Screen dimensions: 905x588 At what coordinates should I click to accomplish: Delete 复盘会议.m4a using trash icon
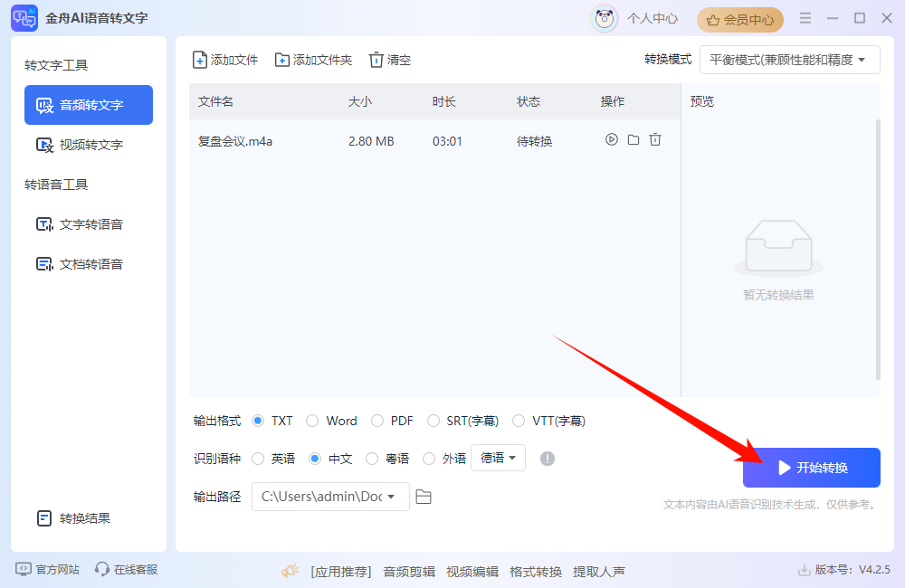pos(655,140)
